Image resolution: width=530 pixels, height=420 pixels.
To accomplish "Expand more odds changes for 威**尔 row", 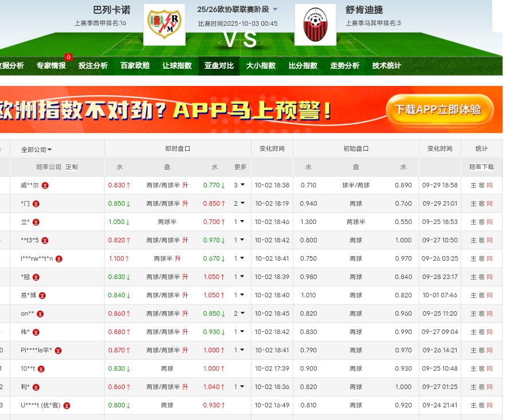I will click(240, 185).
